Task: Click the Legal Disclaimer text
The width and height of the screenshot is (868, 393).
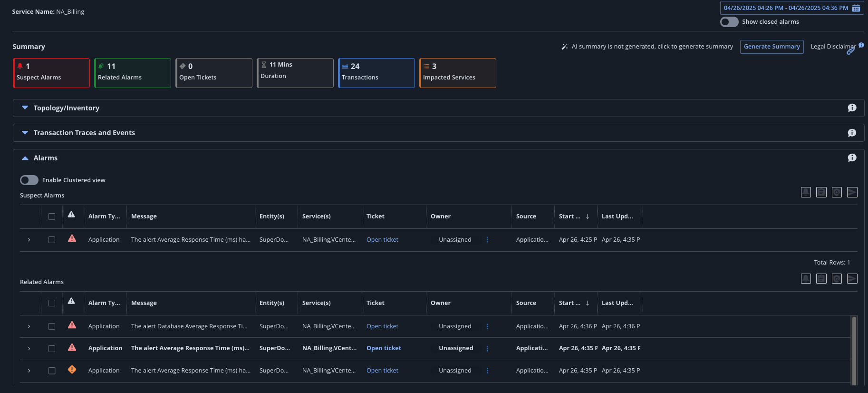Action: point(833,47)
